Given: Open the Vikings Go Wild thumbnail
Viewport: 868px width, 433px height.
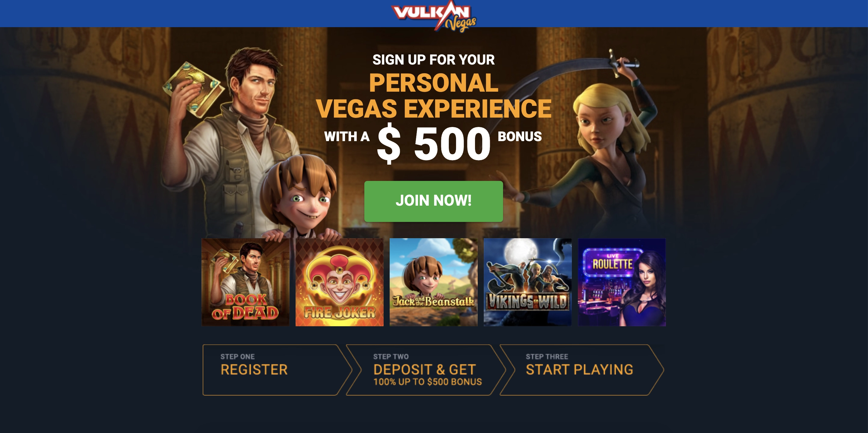Looking at the screenshot, I should (527, 282).
